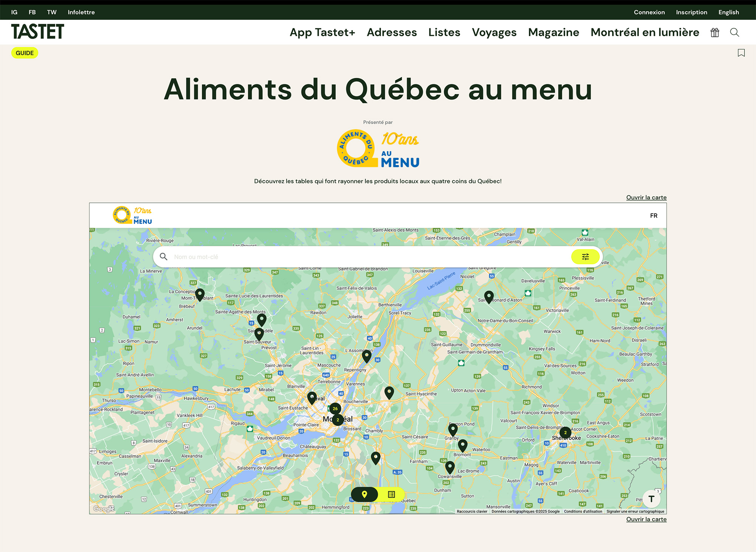Open map filters with yellow sliders button
Image resolution: width=756 pixels, height=552 pixels.
point(585,257)
